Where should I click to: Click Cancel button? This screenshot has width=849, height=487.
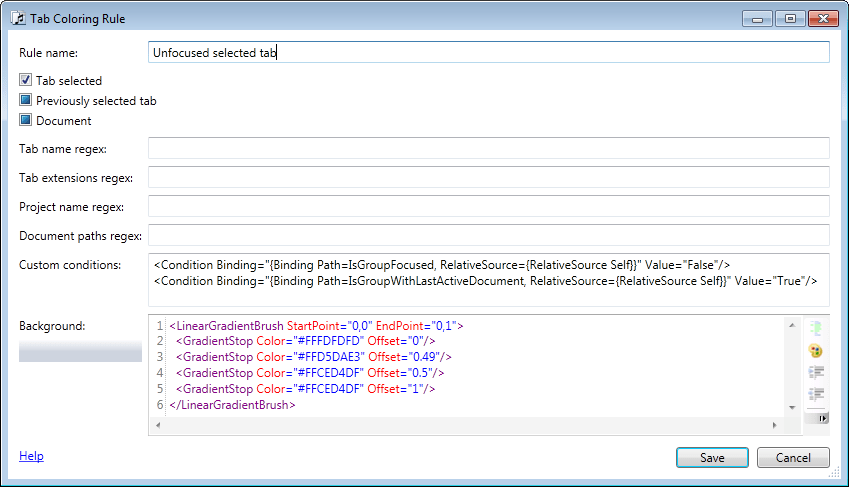coord(793,457)
